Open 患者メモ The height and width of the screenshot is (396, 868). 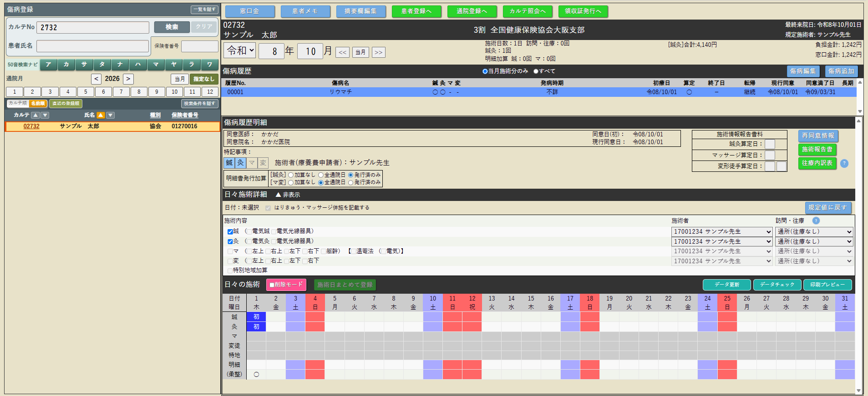tap(305, 11)
